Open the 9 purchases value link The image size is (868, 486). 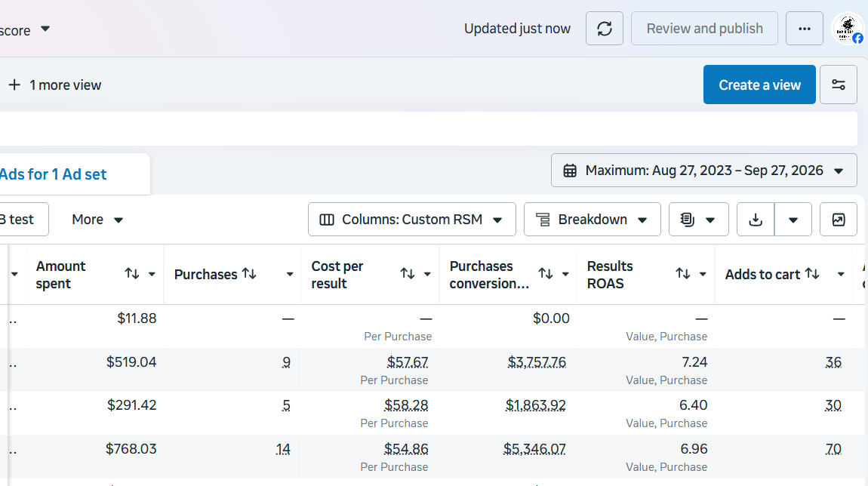(286, 362)
